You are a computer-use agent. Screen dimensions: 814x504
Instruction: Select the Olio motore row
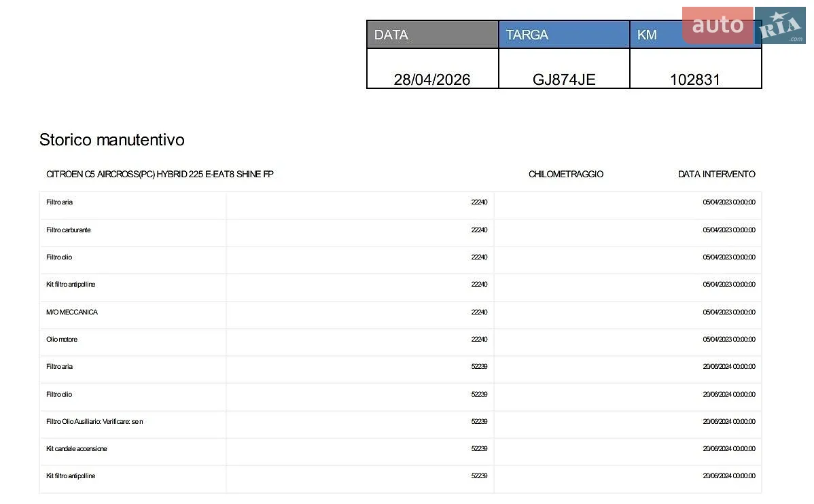coord(400,340)
